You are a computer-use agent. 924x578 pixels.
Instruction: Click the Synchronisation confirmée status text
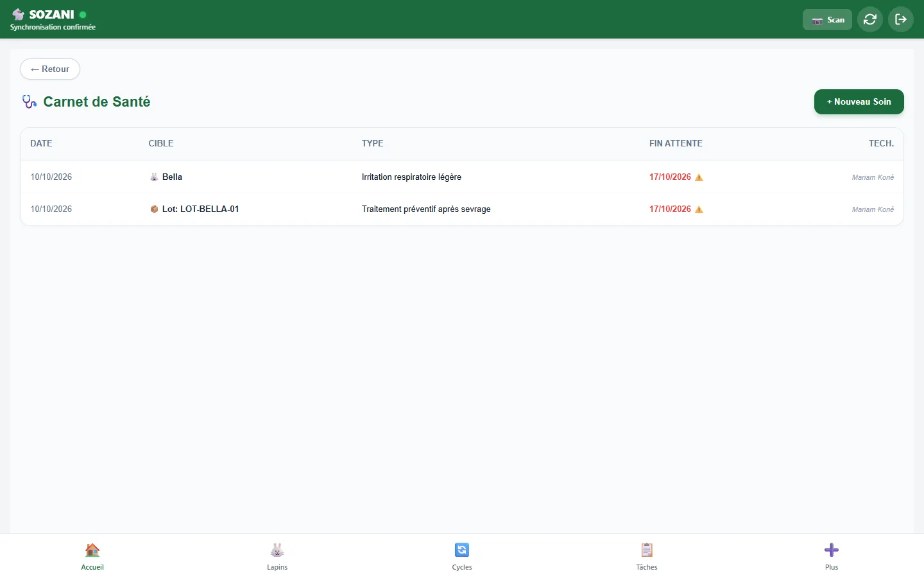tap(53, 27)
